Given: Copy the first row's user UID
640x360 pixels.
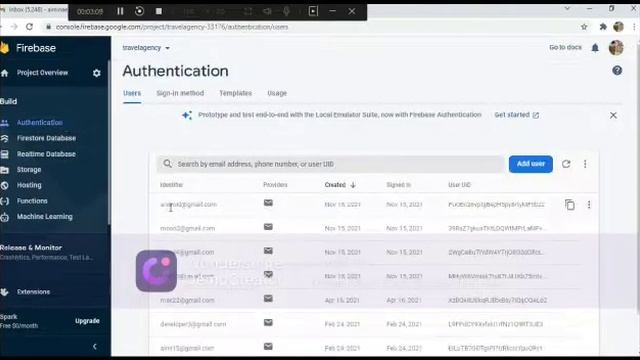Looking at the screenshot, I should [570, 204].
